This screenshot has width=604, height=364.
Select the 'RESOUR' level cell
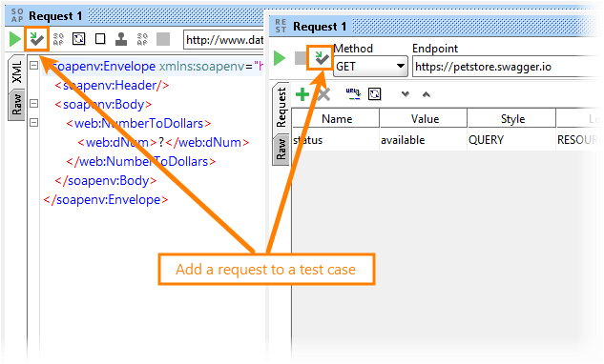[x=579, y=140]
